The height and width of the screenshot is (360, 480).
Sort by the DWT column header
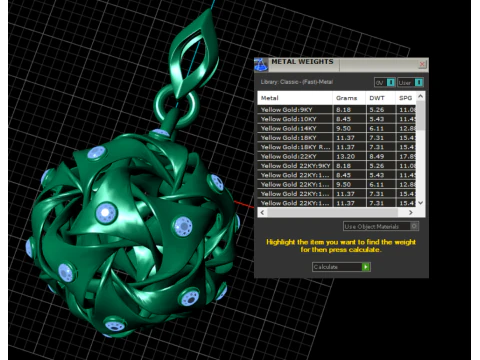point(381,98)
